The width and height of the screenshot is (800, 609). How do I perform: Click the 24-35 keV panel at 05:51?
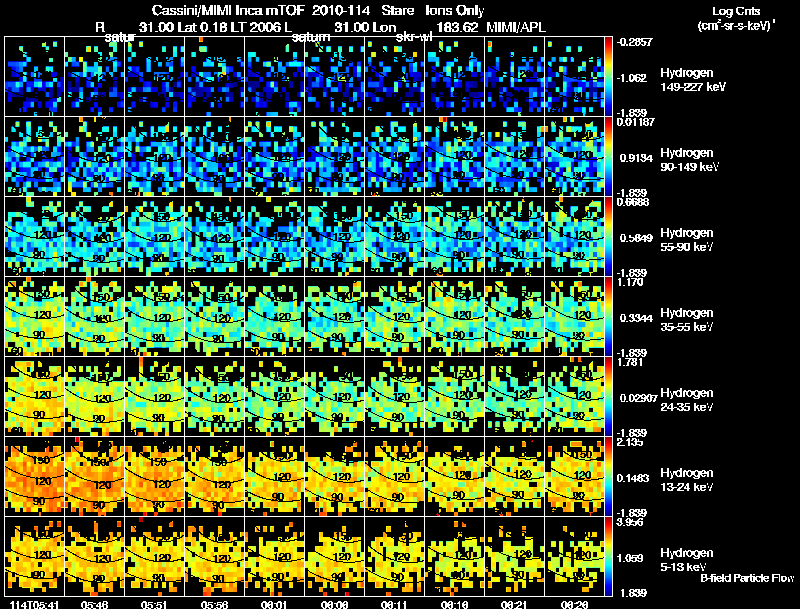click(155, 396)
